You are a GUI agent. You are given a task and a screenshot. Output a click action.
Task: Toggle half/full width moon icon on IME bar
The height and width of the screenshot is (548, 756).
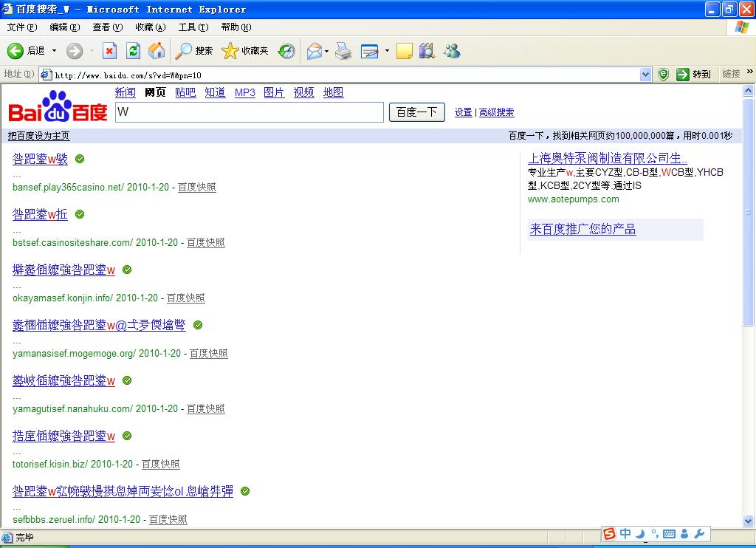click(640, 533)
